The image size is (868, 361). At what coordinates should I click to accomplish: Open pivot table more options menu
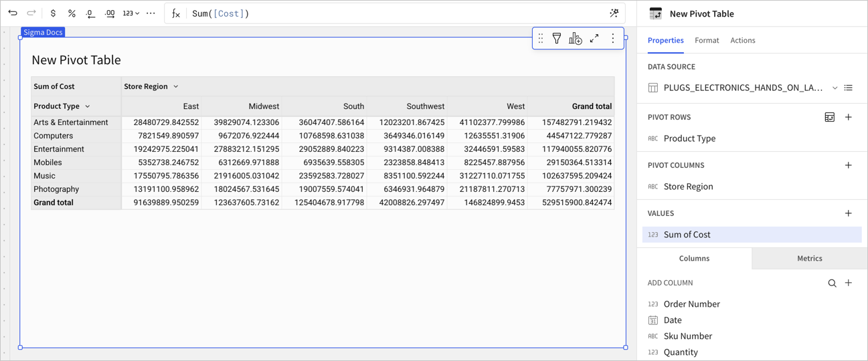[613, 39]
